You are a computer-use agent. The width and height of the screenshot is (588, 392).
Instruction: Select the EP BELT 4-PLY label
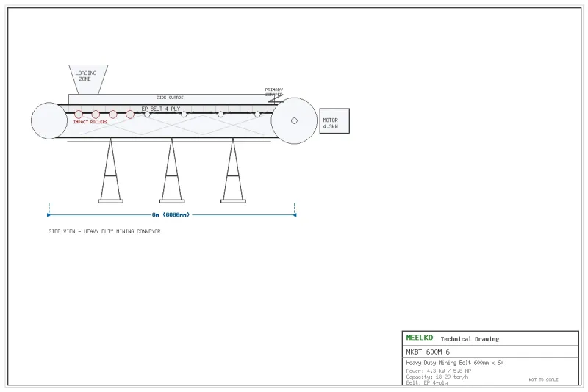tap(161, 109)
